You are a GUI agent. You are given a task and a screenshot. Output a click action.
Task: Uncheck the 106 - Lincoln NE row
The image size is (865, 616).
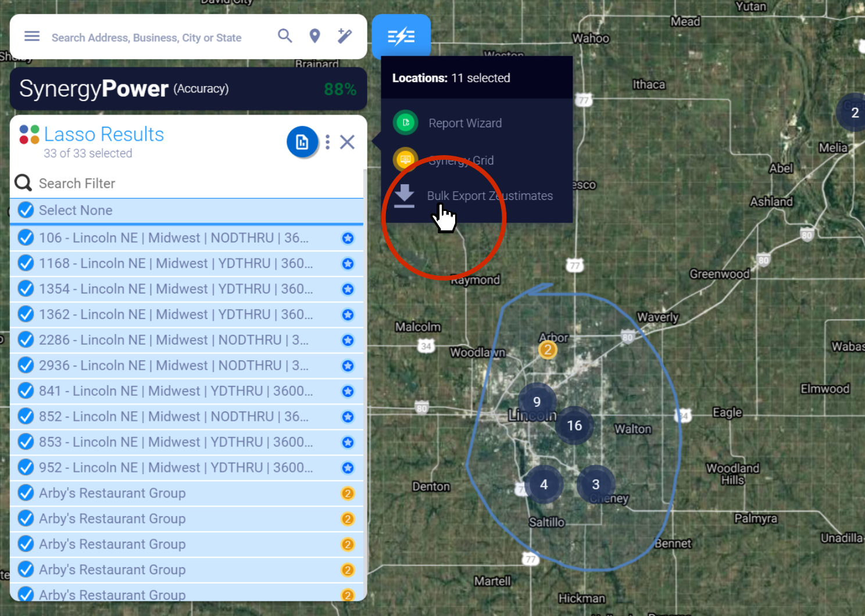click(26, 238)
